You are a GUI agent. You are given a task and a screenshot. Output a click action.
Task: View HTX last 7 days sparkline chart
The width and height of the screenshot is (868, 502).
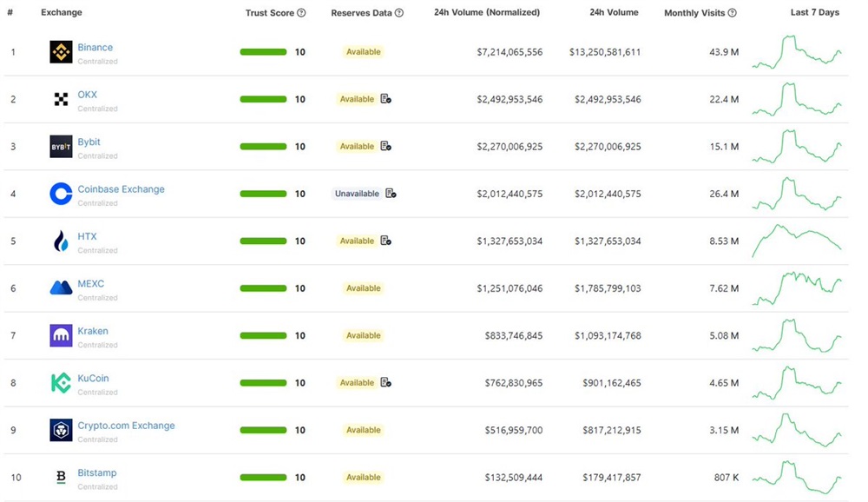pos(796,241)
